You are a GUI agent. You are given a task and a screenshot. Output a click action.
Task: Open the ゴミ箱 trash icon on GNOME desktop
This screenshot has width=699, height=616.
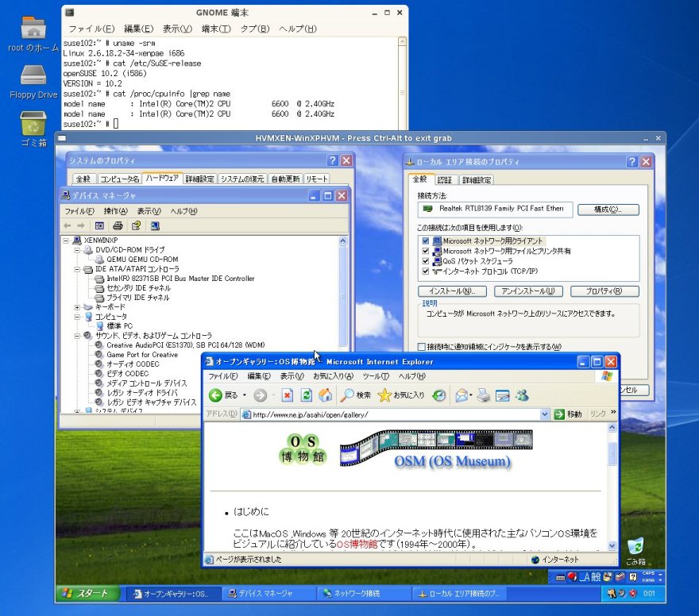point(33,129)
